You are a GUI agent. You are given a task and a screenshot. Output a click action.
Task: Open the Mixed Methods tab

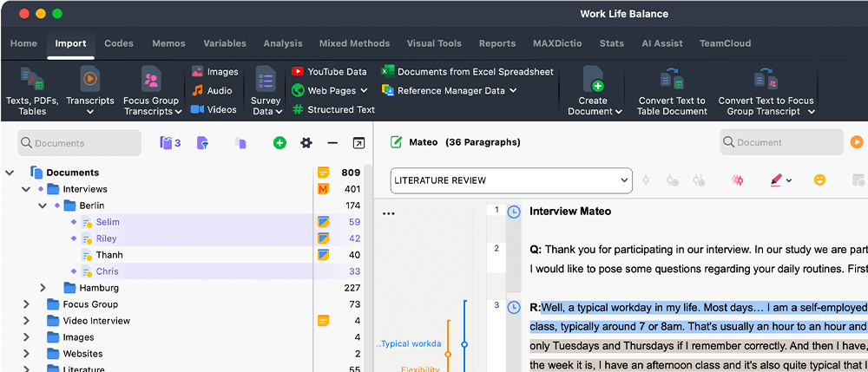354,43
